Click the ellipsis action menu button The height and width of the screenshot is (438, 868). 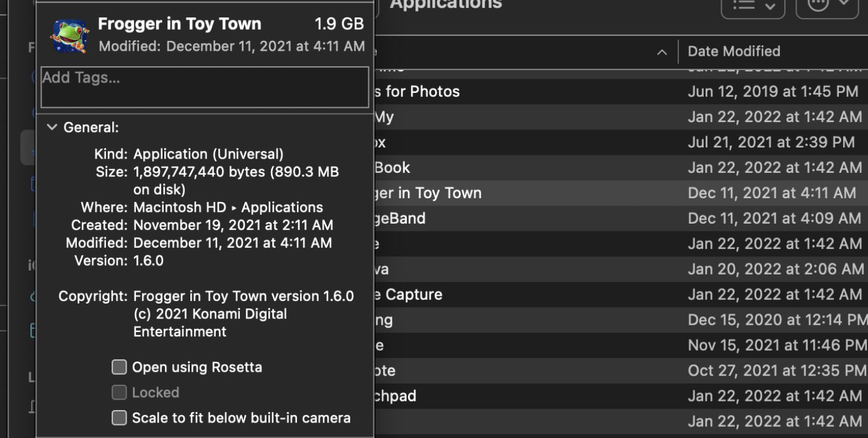818,5
